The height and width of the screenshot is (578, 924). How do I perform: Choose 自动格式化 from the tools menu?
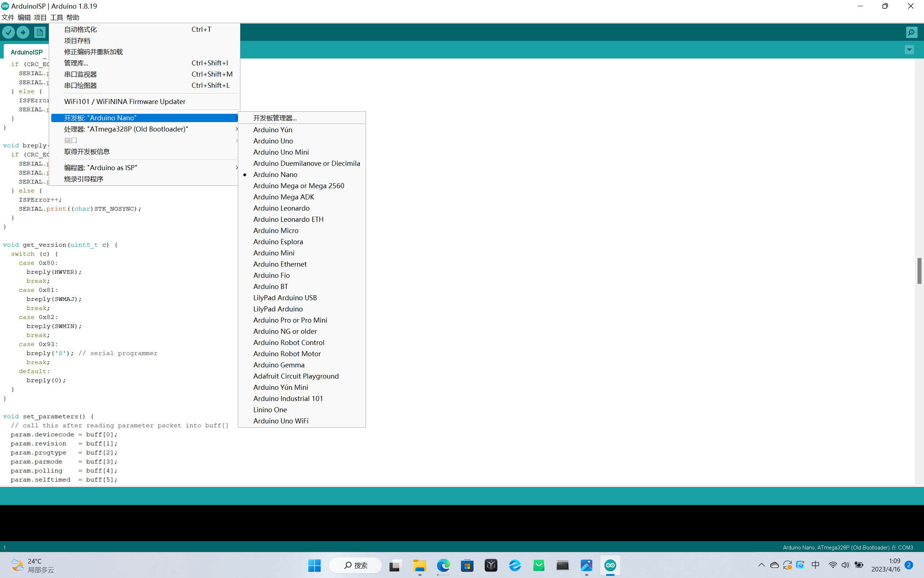(x=145, y=29)
